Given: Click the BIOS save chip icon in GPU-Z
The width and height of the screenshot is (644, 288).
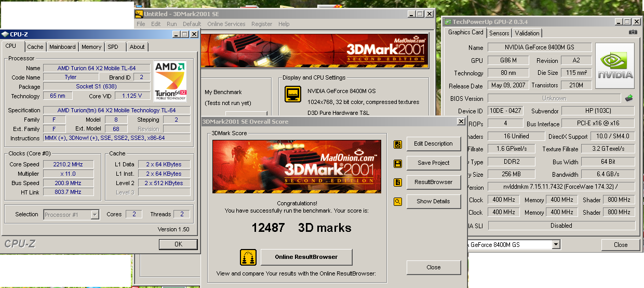Looking at the screenshot, I should pyautogui.click(x=628, y=98).
